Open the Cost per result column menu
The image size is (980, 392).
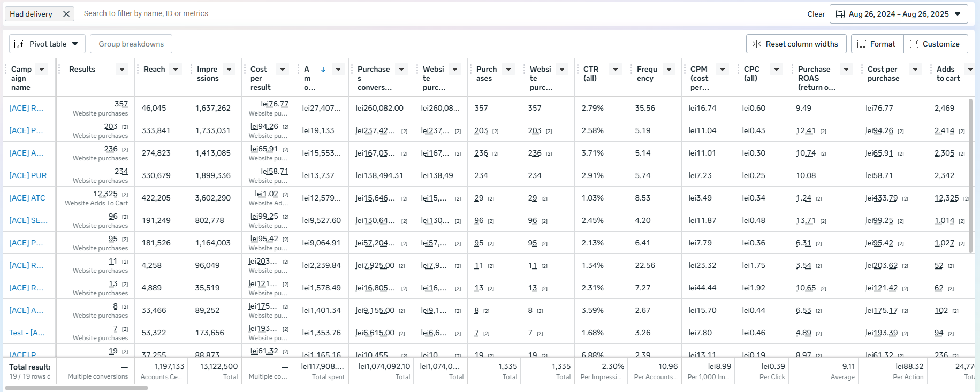283,69
